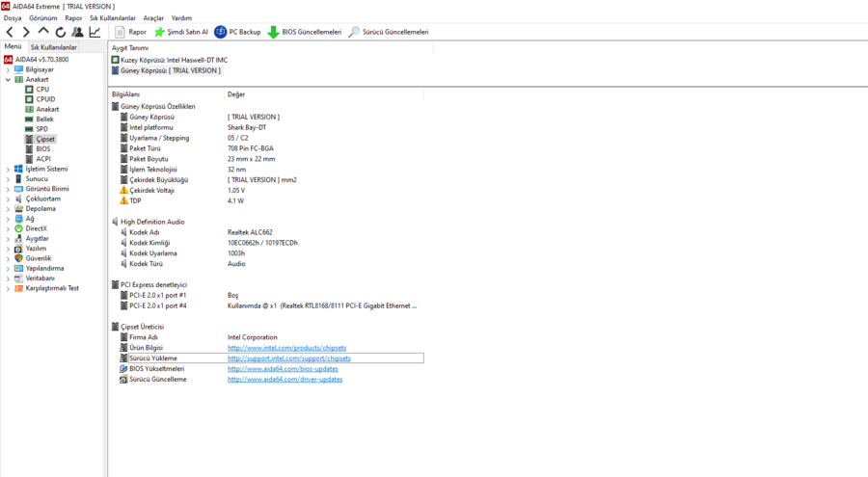Screen dimensions: 868x477
Task: Expand the Sunucu tree node
Action: click(8, 179)
